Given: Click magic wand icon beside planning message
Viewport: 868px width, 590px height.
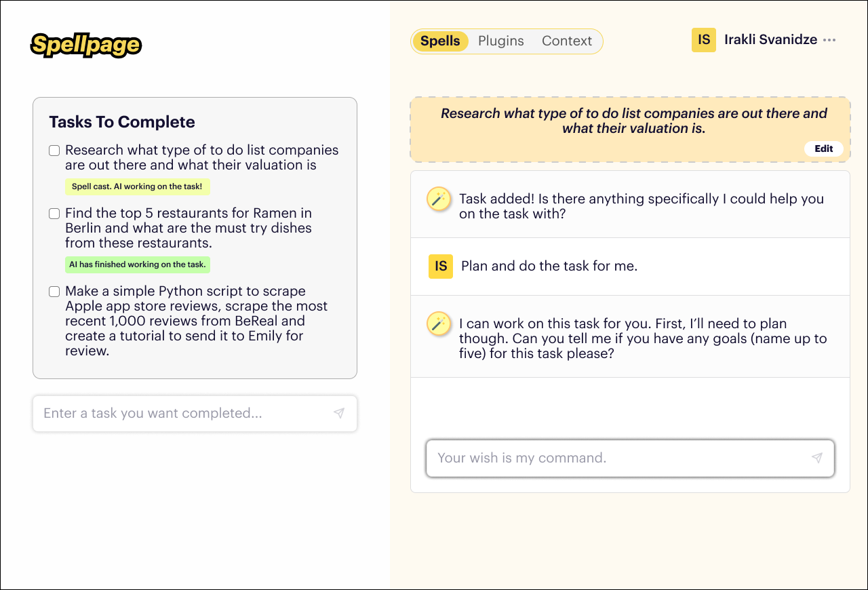Looking at the screenshot, I should [x=439, y=323].
